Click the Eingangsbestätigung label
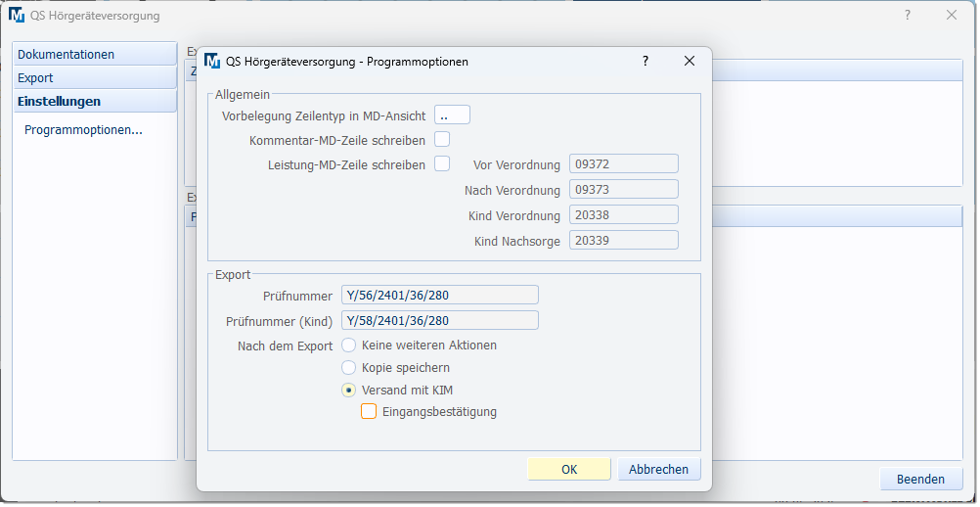980x507 pixels. pos(439,411)
